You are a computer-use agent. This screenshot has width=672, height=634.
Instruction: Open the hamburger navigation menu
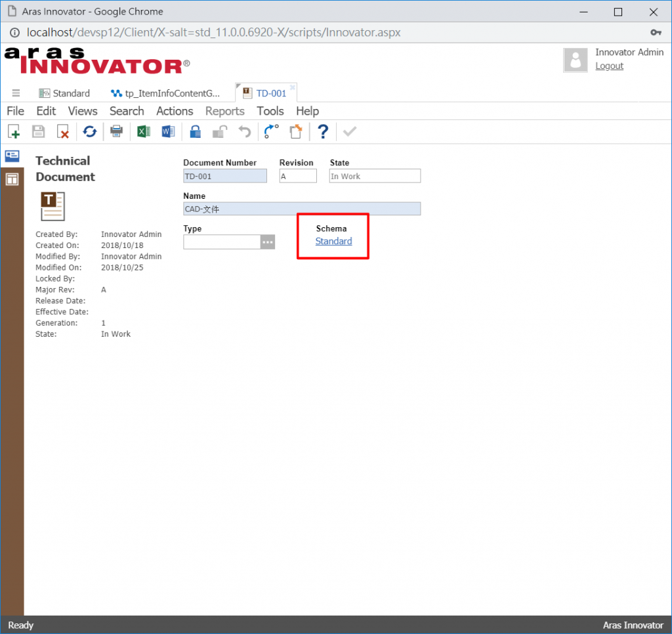pyautogui.click(x=16, y=93)
